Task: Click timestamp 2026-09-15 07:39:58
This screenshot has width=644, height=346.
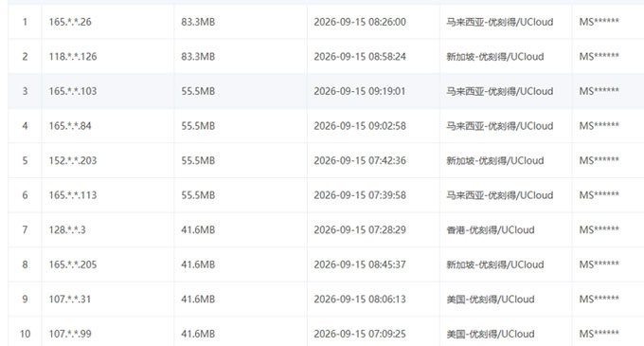Action: (360, 195)
